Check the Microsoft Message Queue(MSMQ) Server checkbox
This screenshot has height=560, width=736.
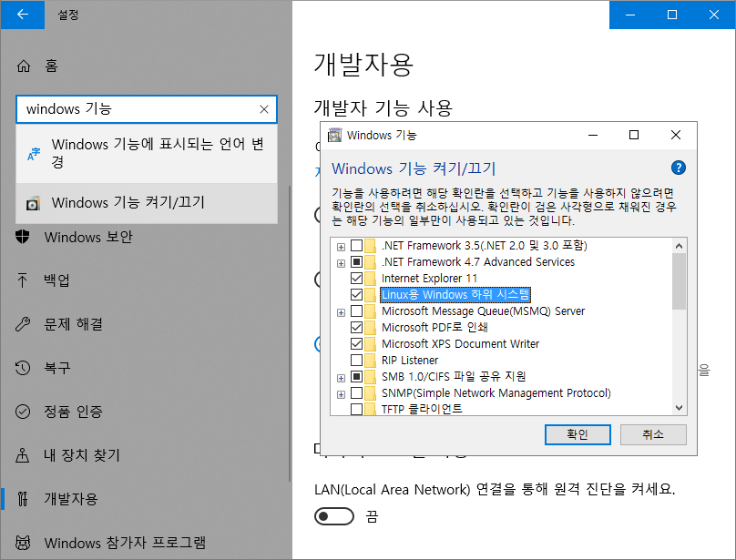pos(357,311)
